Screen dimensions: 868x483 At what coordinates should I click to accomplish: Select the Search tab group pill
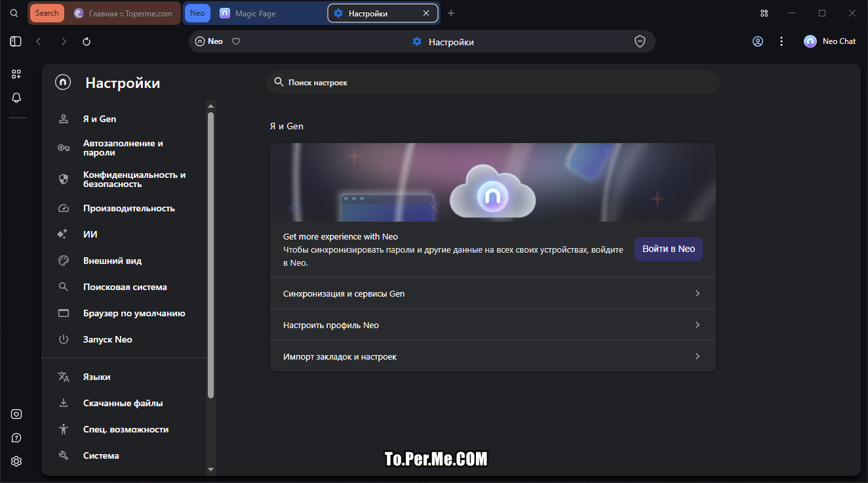pos(47,13)
